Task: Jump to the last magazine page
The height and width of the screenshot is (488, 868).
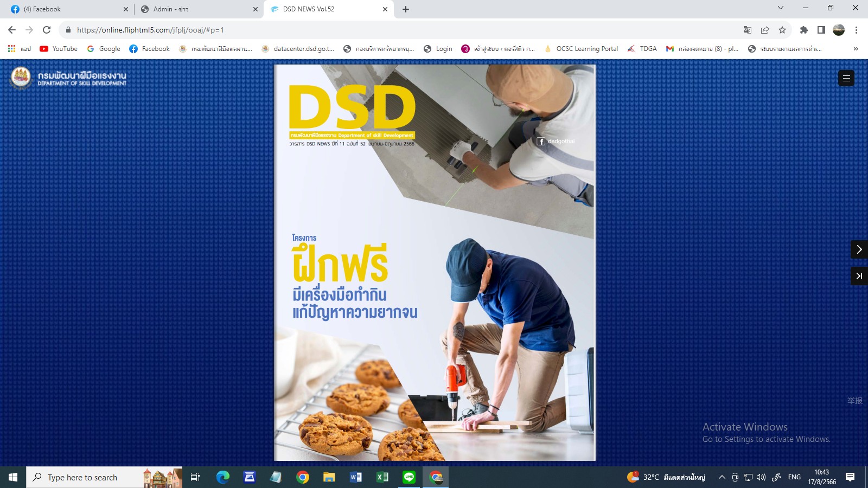Action: [859, 276]
